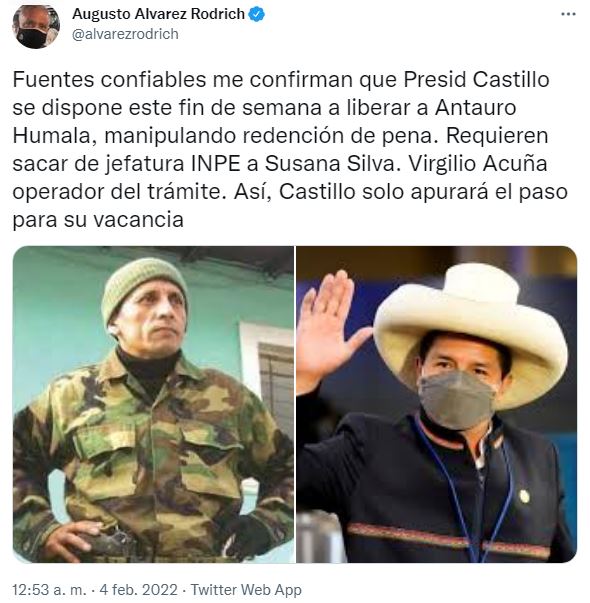Viewport: 590px width, 603px height.
Task: Click the gray face mask in right photo
Action: 456,399
